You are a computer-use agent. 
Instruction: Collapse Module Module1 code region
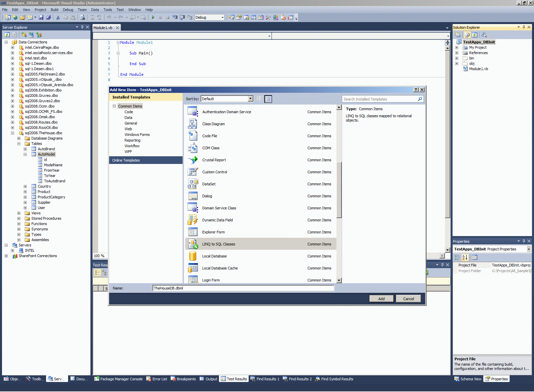pos(118,42)
